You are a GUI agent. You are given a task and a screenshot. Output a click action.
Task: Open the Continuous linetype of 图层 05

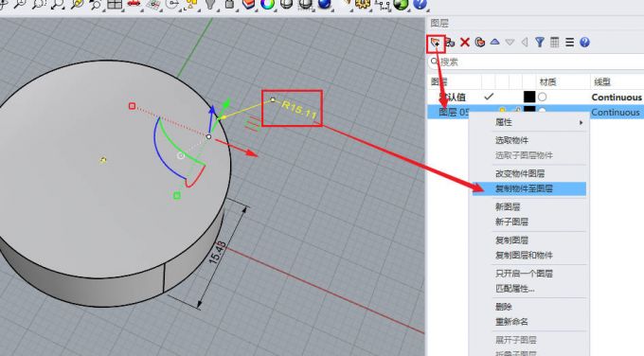pyautogui.click(x=616, y=112)
